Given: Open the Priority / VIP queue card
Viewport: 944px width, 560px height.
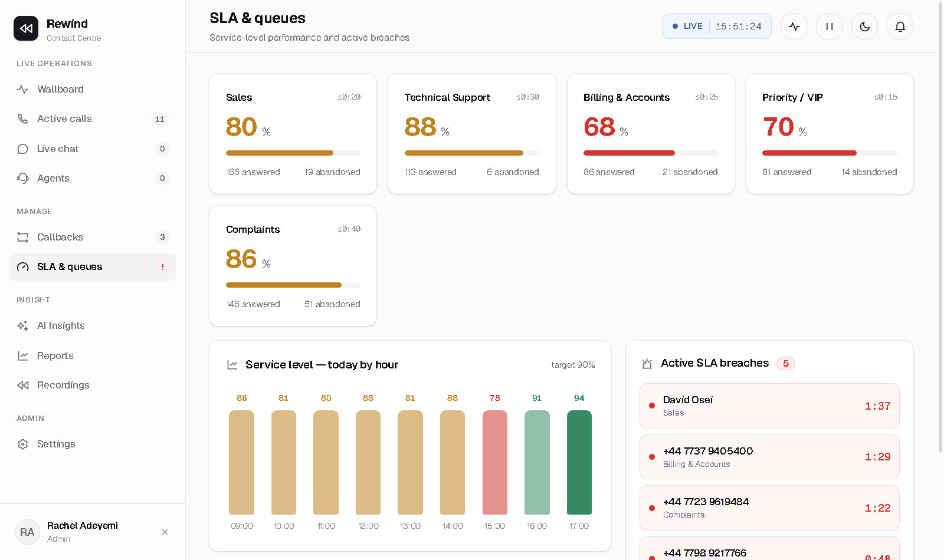Looking at the screenshot, I should [830, 134].
